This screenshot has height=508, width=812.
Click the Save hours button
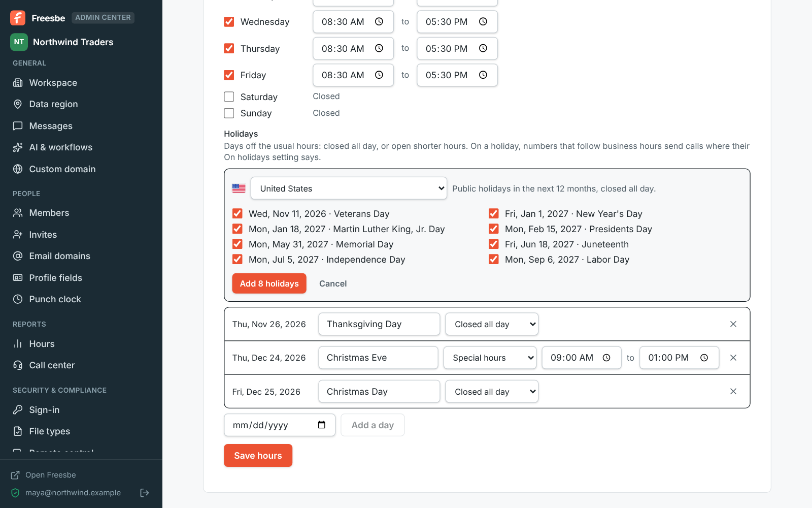point(258,456)
